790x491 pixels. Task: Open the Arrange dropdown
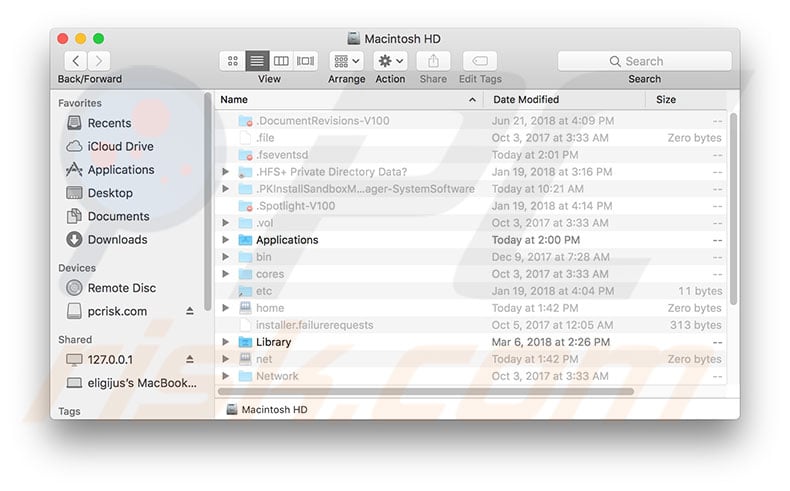tap(347, 61)
